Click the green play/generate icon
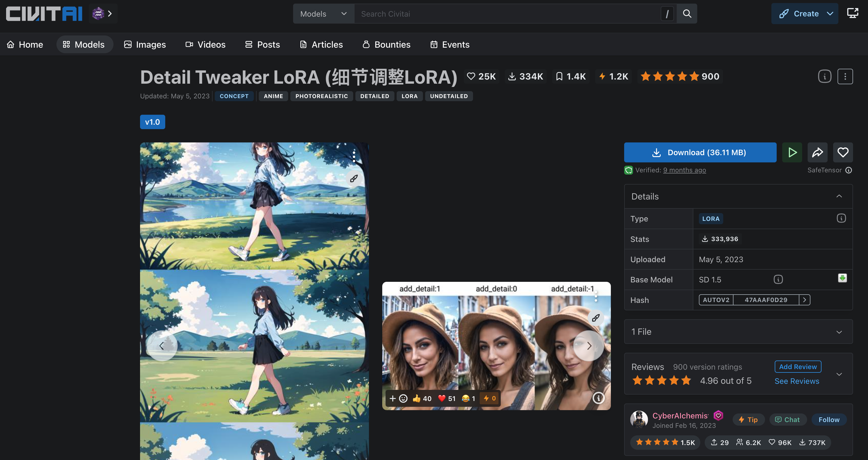Screen dimensions: 868x460 tap(792, 152)
